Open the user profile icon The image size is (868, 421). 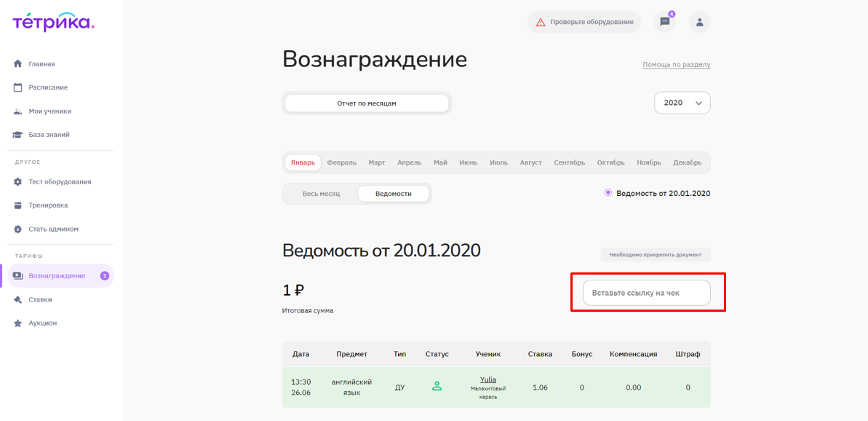tap(700, 22)
